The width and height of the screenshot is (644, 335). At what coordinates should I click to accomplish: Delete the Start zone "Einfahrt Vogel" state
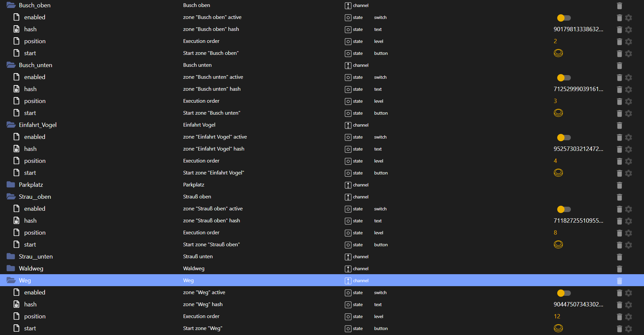pos(619,173)
